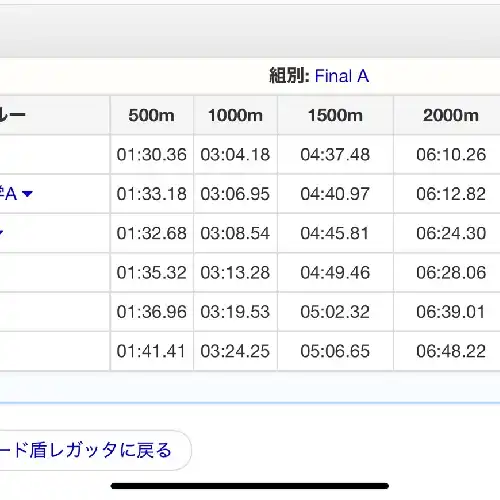
Task: Click 500m split 01:30.36
Action: [152, 155]
